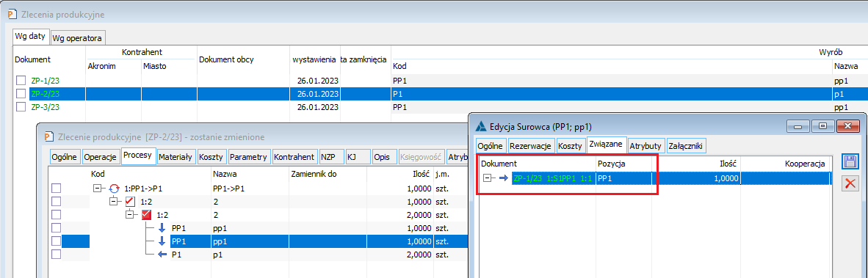
Task: Open the Koszty tab in the production order
Action: (211, 157)
